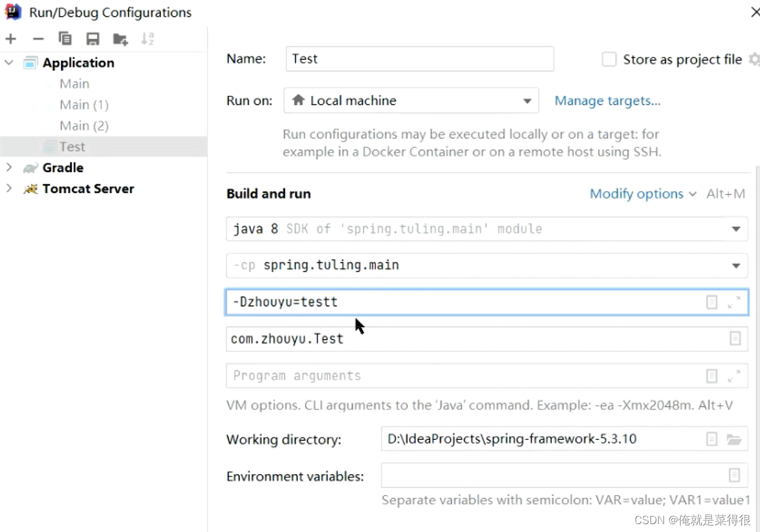Open the java 8 SDK dropdown
The image size is (760, 532).
click(487, 229)
